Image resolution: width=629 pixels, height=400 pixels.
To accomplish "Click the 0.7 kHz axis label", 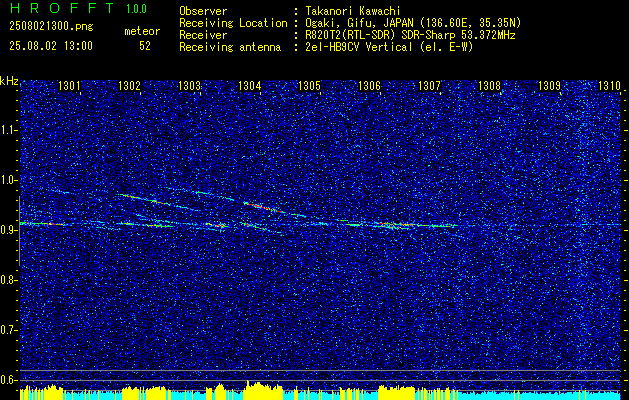I will tap(8, 330).
